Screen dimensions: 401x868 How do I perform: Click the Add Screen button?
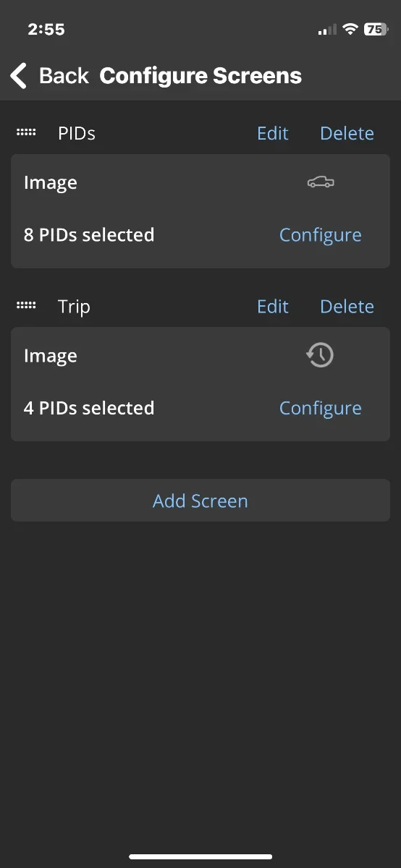pyautogui.click(x=200, y=501)
